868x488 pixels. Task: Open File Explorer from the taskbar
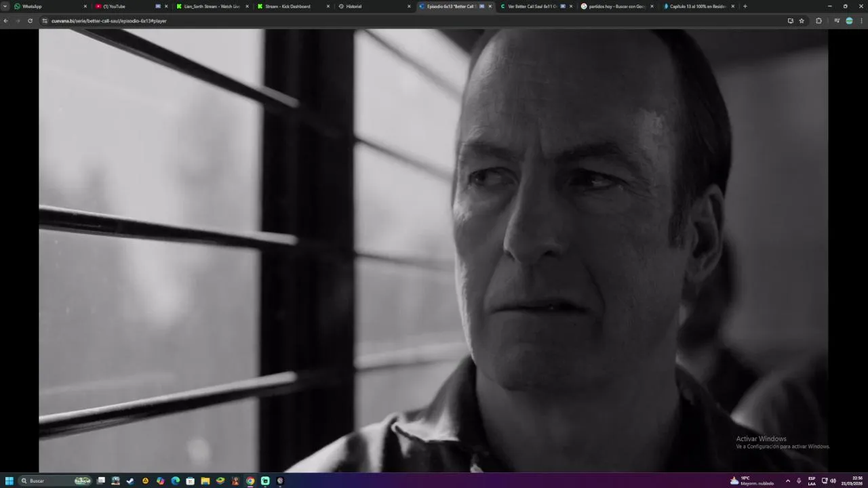coord(205,481)
